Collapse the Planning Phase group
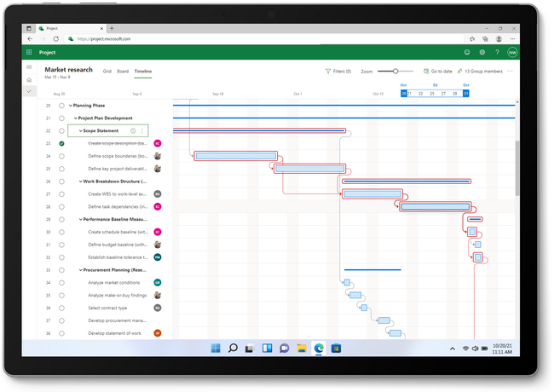Viewport: 554px width, 392px height. coord(70,106)
